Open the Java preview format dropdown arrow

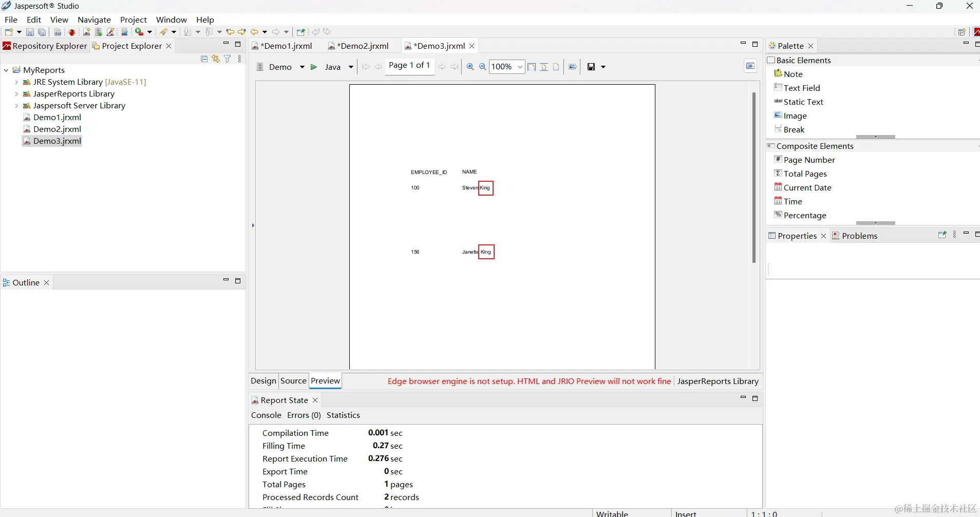coord(351,67)
